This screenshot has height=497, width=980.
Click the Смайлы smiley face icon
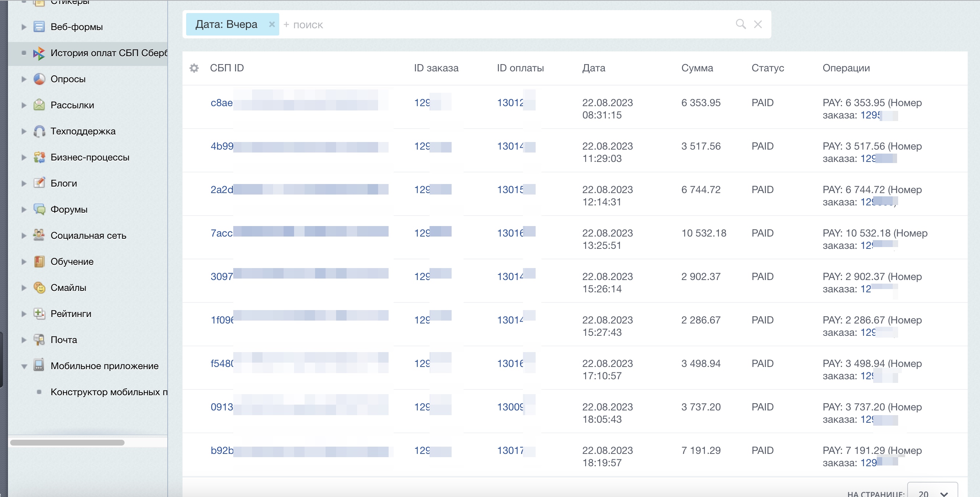click(39, 287)
